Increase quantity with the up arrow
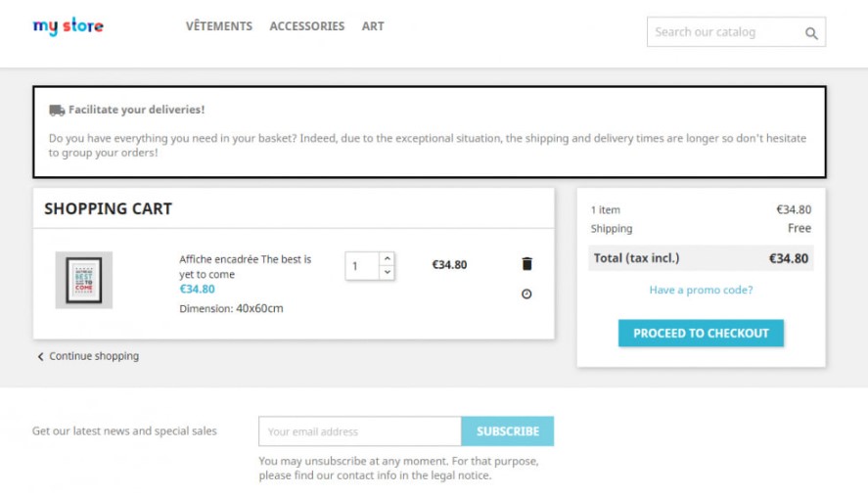This screenshot has width=868, height=497. (388, 259)
